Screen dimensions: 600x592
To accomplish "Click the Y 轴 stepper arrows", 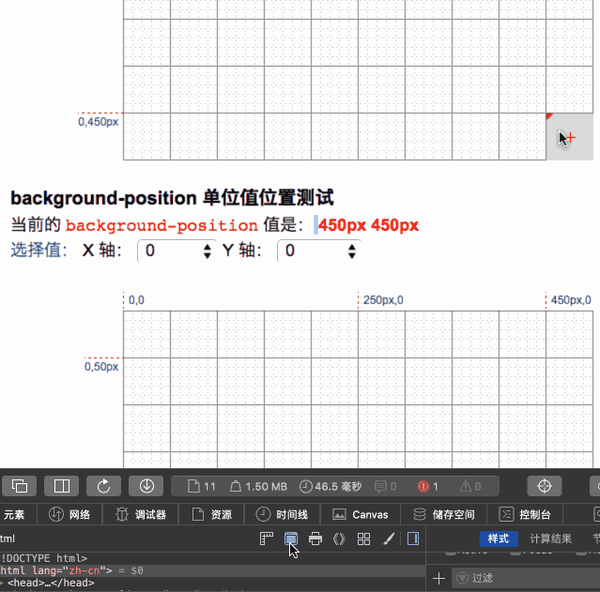I will coord(352,251).
